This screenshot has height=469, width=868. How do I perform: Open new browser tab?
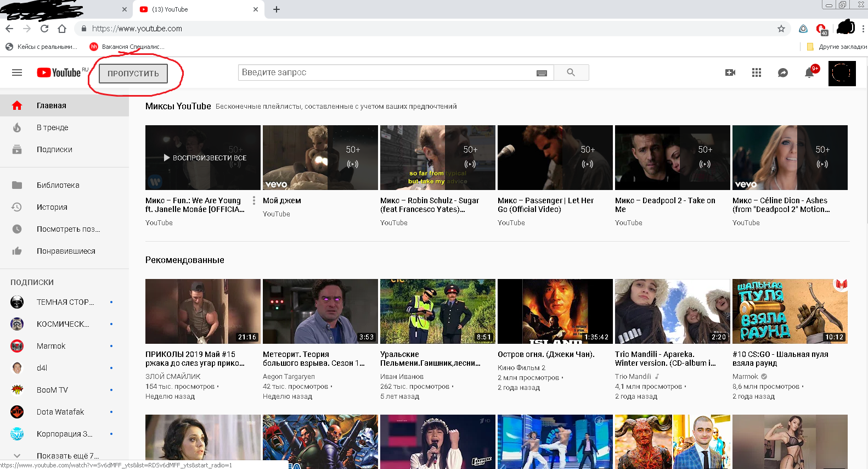(277, 9)
